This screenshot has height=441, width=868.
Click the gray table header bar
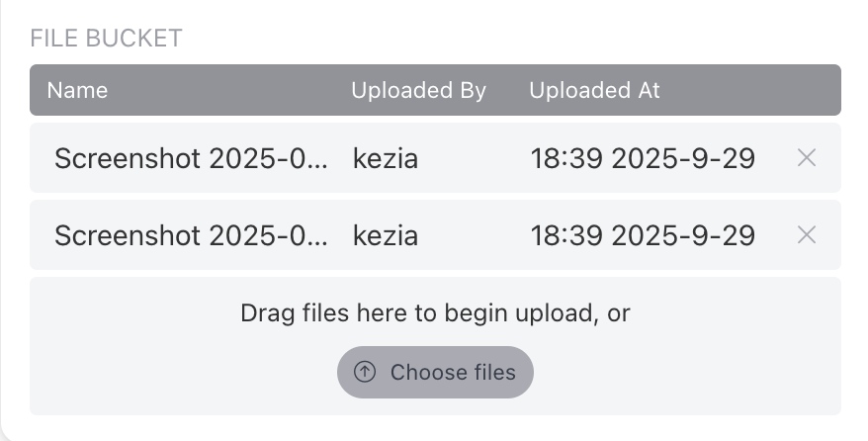pos(751,90)
